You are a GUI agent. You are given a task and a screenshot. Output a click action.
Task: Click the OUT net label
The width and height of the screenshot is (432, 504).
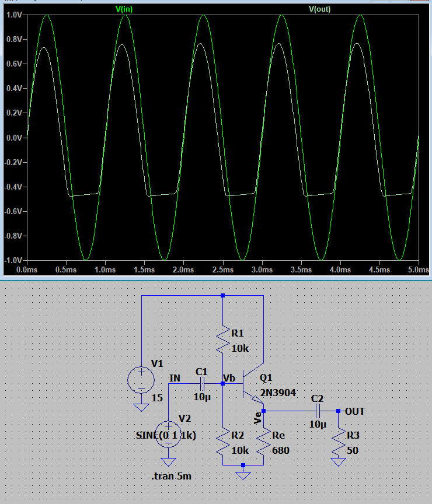[x=355, y=411]
